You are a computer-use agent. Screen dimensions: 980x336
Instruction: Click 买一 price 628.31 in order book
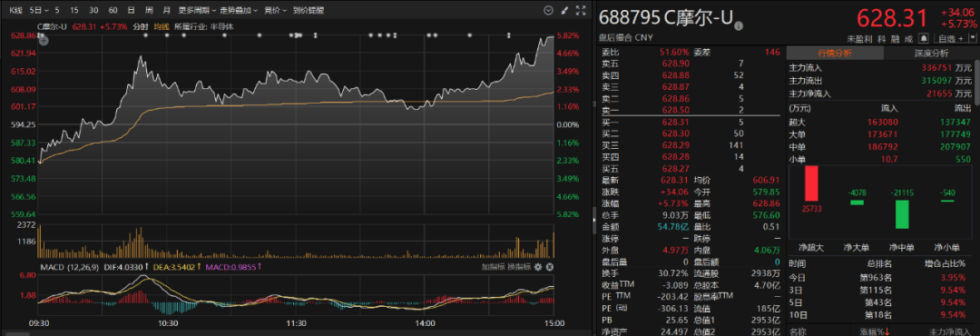point(676,123)
